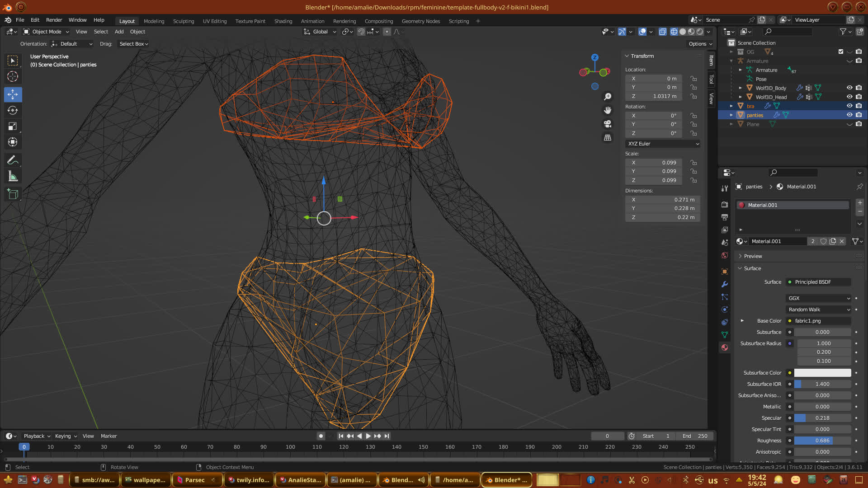Open the Render menu
Image resolution: width=868 pixels, height=488 pixels.
[54, 20]
